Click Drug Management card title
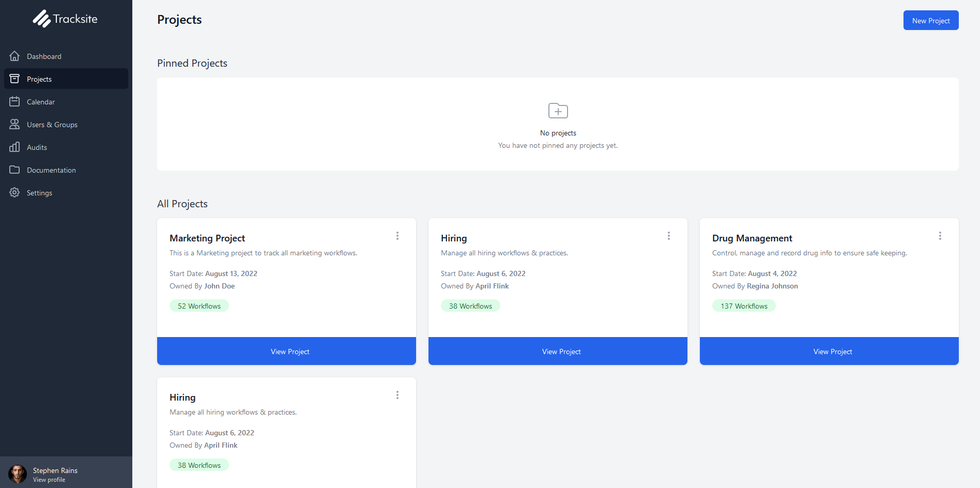Image resolution: width=980 pixels, height=488 pixels. pyautogui.click(x=752, y=238)
